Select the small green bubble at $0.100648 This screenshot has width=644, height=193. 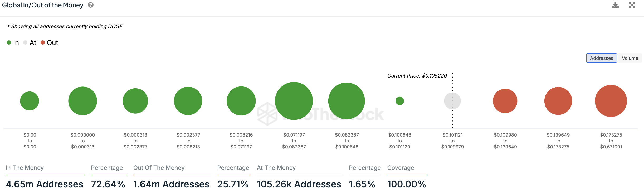pos(399,101)
